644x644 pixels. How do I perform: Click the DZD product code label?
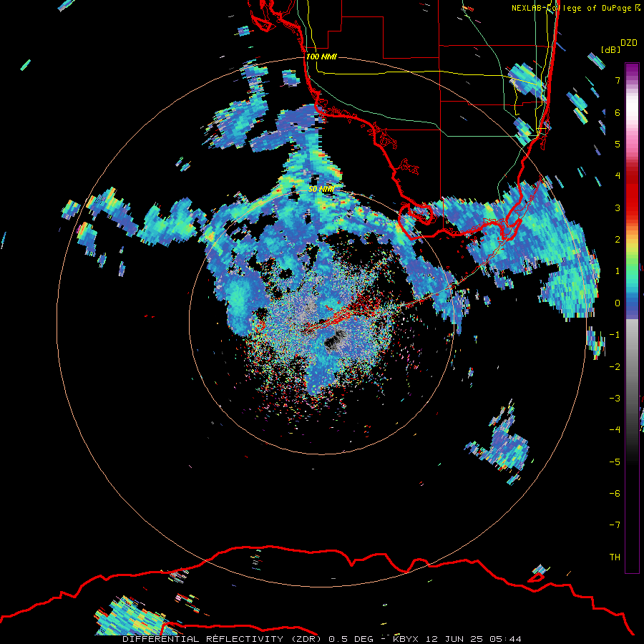[x=629, y=43]
